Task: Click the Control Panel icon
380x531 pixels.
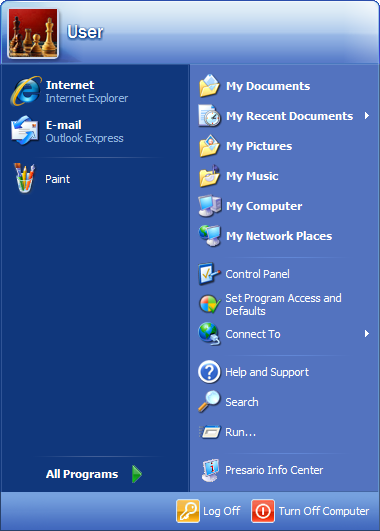Action: pyautogui.click(x=209, y=274)
